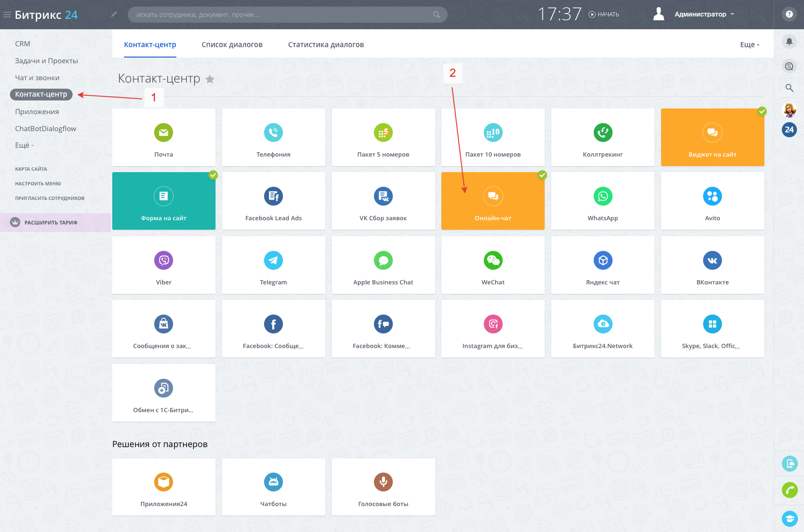This screenshot has height=532, width=804.
Task: Connect the ВКонтакте channel
Action: (x=713, y=265)
